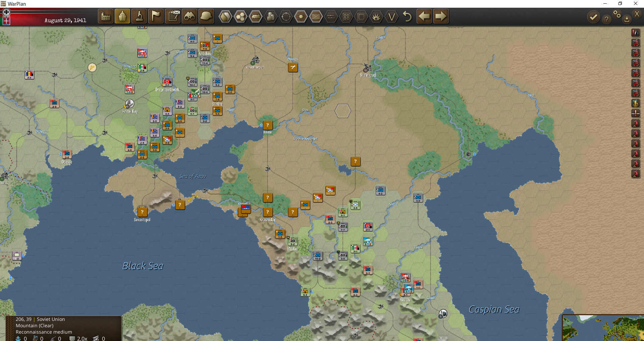Select the unknown unit at Rostov
Screen dimensions: 644x341
(268, 125)
